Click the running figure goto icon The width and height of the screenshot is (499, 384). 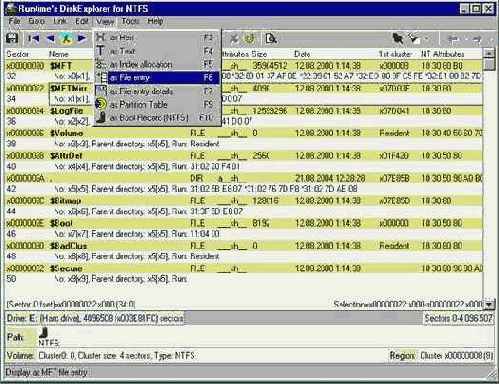click(x=66, y=38)
